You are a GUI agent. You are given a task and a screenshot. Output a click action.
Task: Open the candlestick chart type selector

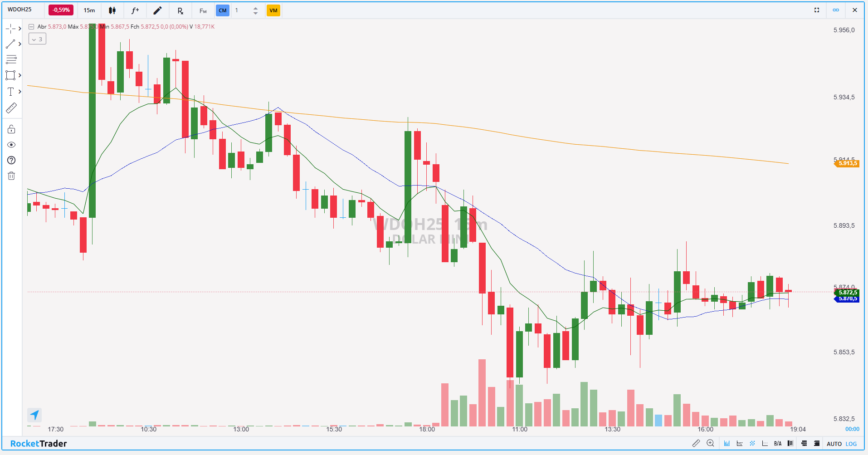point(112,10)
